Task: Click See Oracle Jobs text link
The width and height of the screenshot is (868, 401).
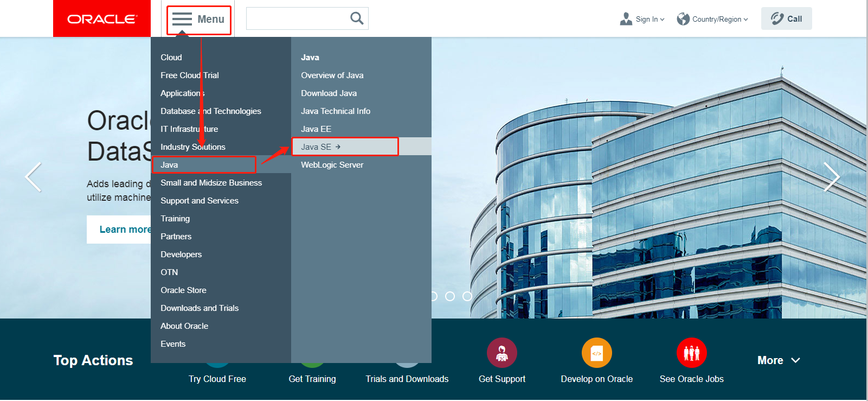Action: 692,379
